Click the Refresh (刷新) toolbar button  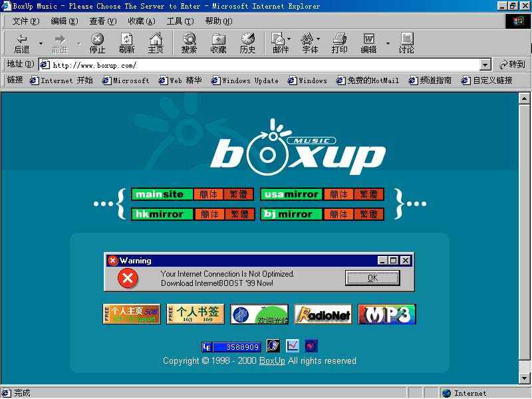[x=126, y=43]
